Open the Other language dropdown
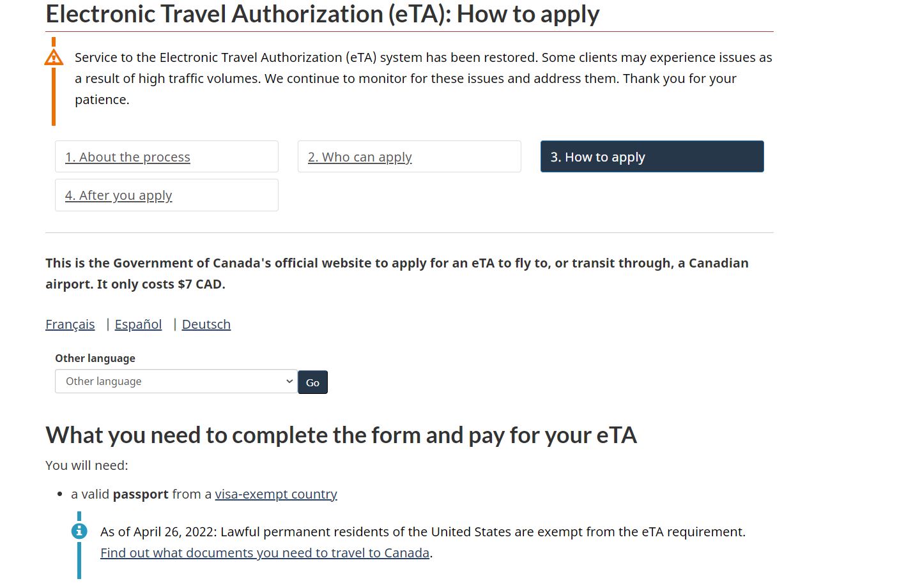This screenshot has height=588, width=913. 176,381
